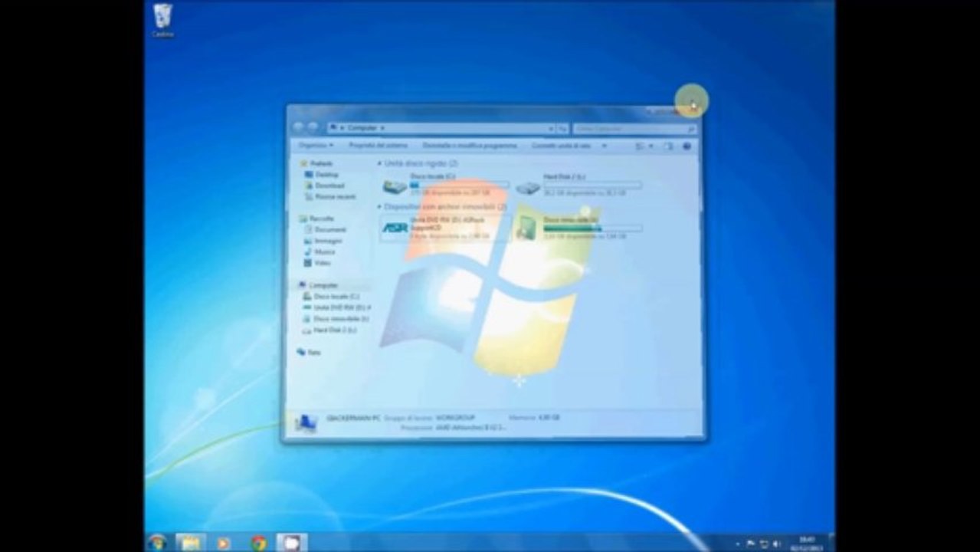Open the address bar history dropdown
980x552 pixels.
pos(551,128)
